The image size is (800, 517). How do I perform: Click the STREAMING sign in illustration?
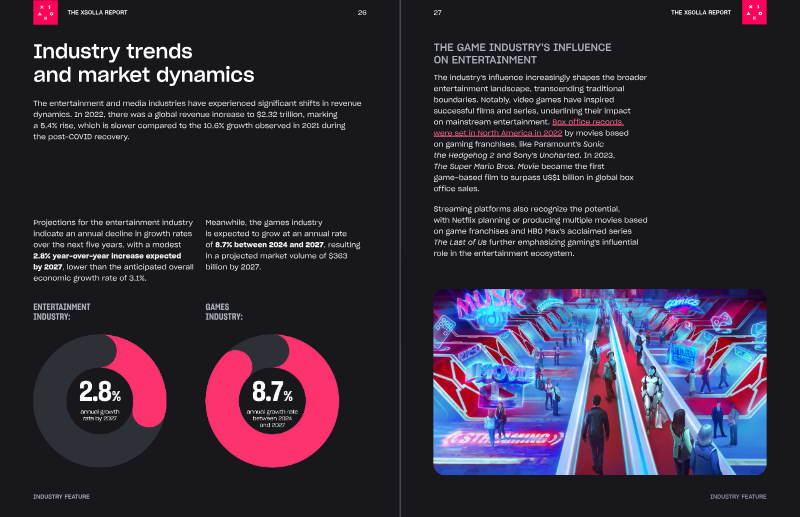coord(503,438)
